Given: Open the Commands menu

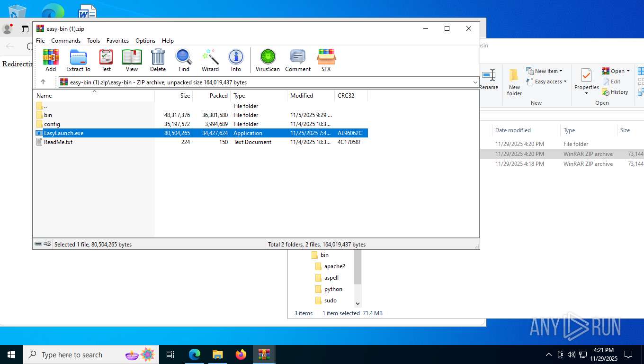Looking at the screenshot, I should click(x=66, y=41).
